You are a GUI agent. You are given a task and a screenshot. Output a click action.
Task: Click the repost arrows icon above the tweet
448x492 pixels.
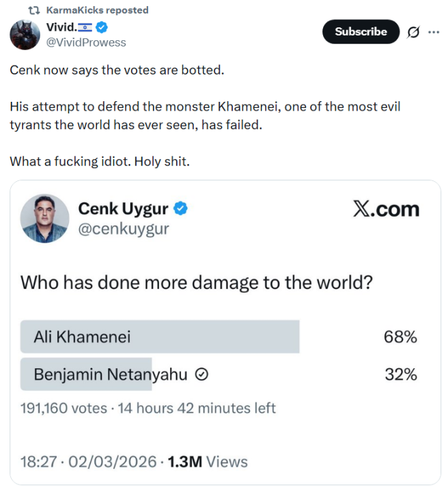pos(33,10)
